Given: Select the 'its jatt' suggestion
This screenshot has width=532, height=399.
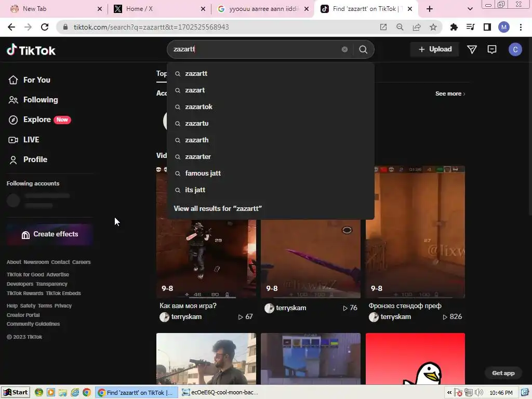Looking at the screenshot, I should pyautogui.click(x=270, y=190).
